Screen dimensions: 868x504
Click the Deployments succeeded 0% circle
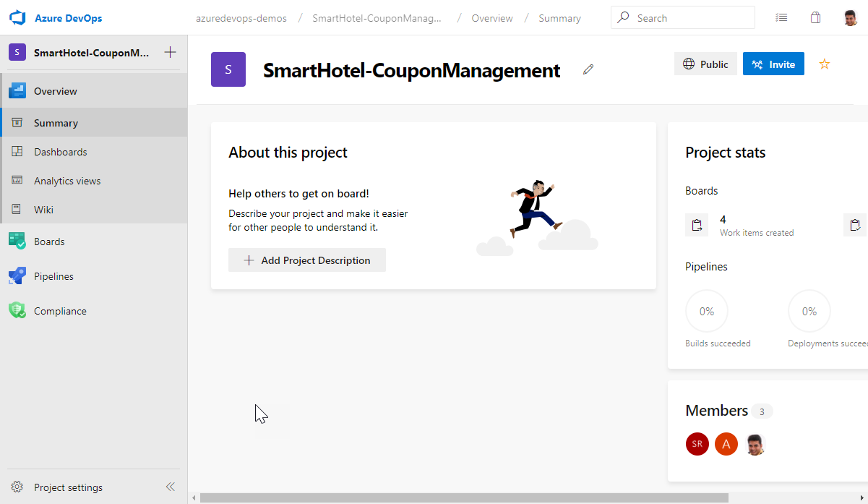[809, 311]
